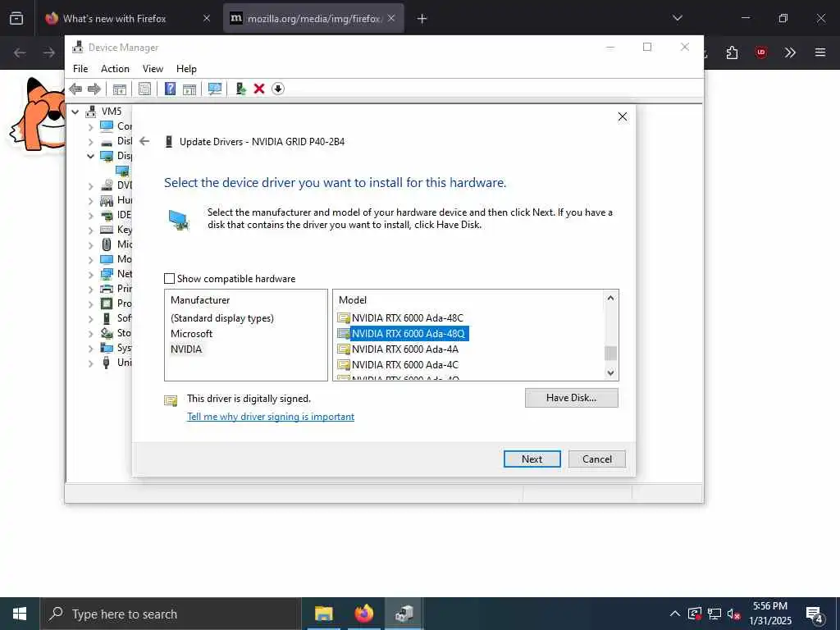
Task: Click the Model list scrollbar up arrow
Action: click(x=610, y=298)
